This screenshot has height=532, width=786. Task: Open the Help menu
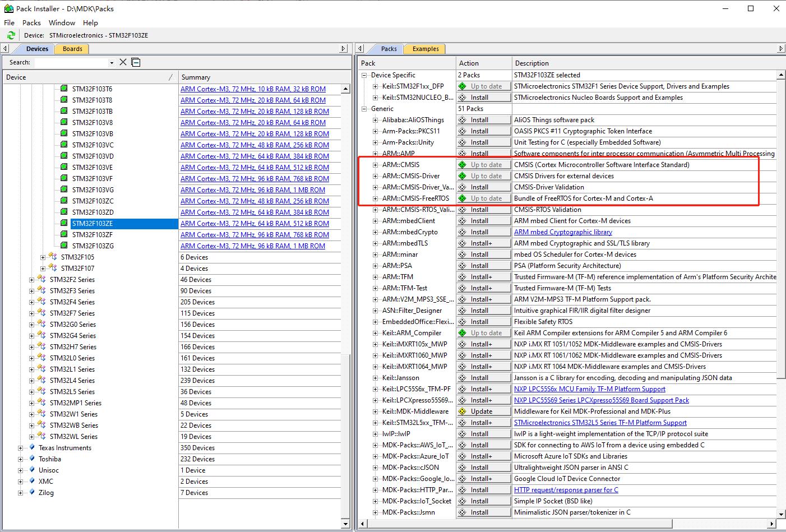click(90, 22)
